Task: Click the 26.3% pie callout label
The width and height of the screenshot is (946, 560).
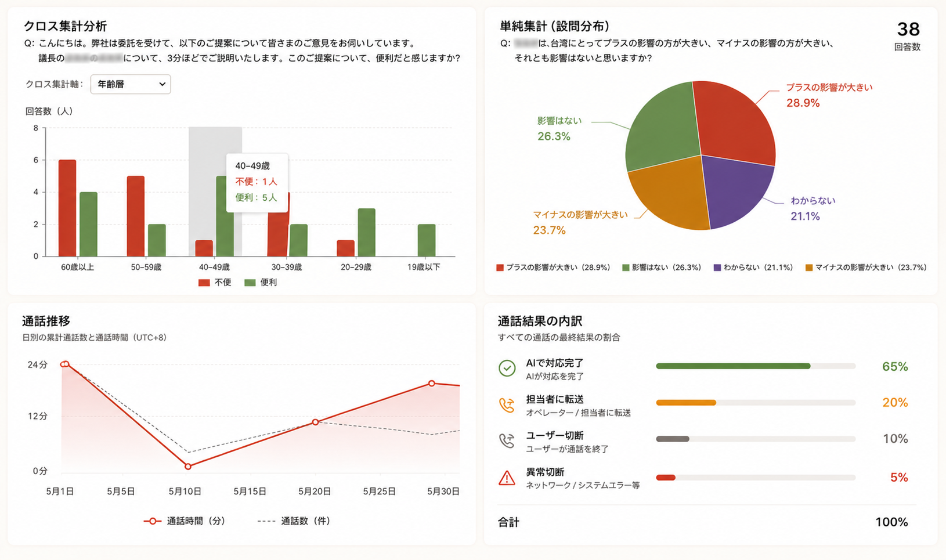Action: point(554,136)
